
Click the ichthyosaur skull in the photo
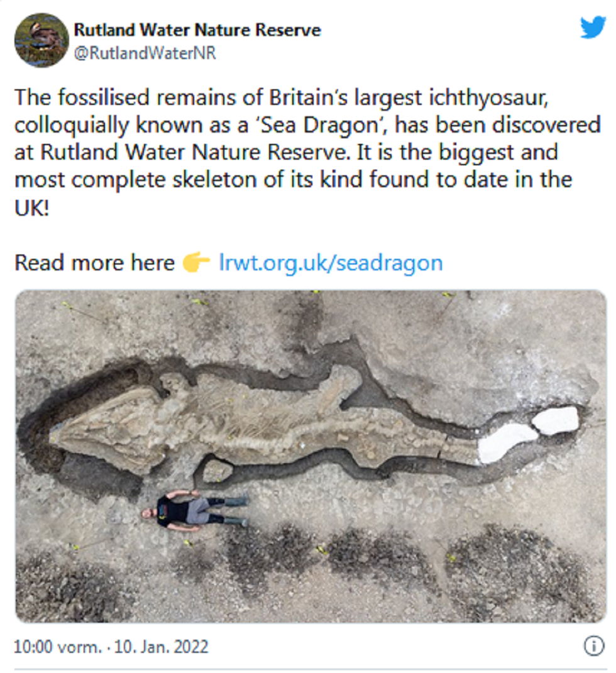tap(107, 429)
